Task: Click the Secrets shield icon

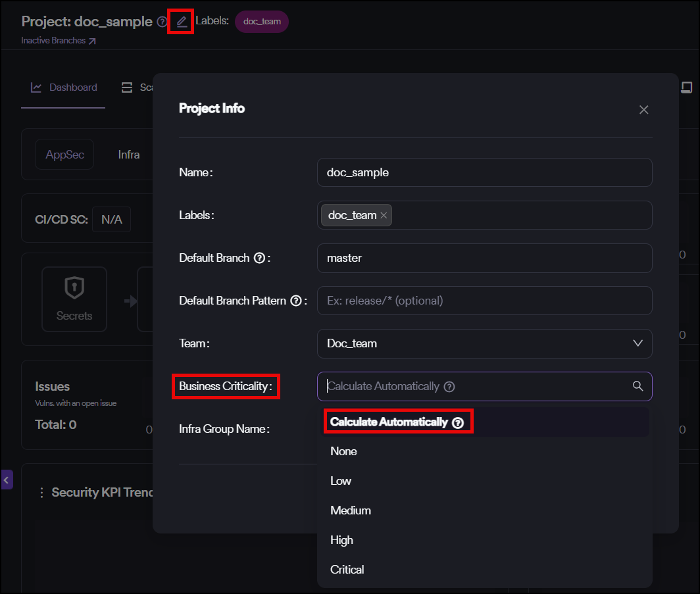Action: pyautogui.click(x=74, y=288)
